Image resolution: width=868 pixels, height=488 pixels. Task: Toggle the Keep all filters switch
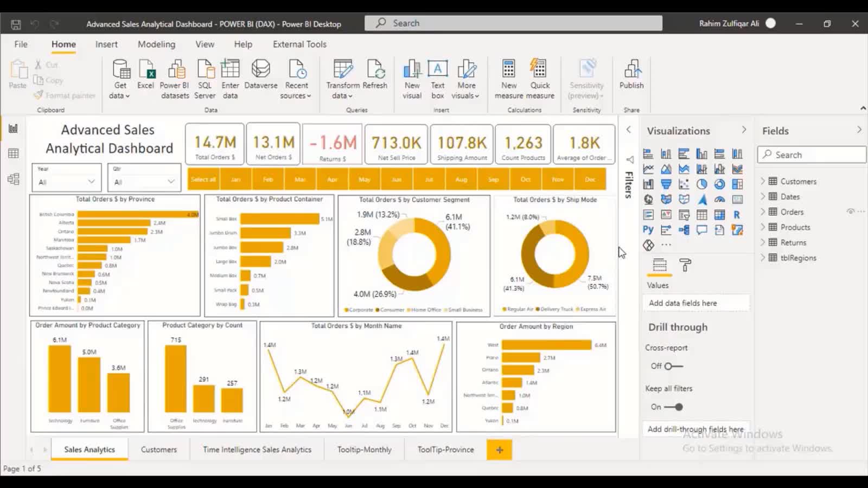[673, 407]
